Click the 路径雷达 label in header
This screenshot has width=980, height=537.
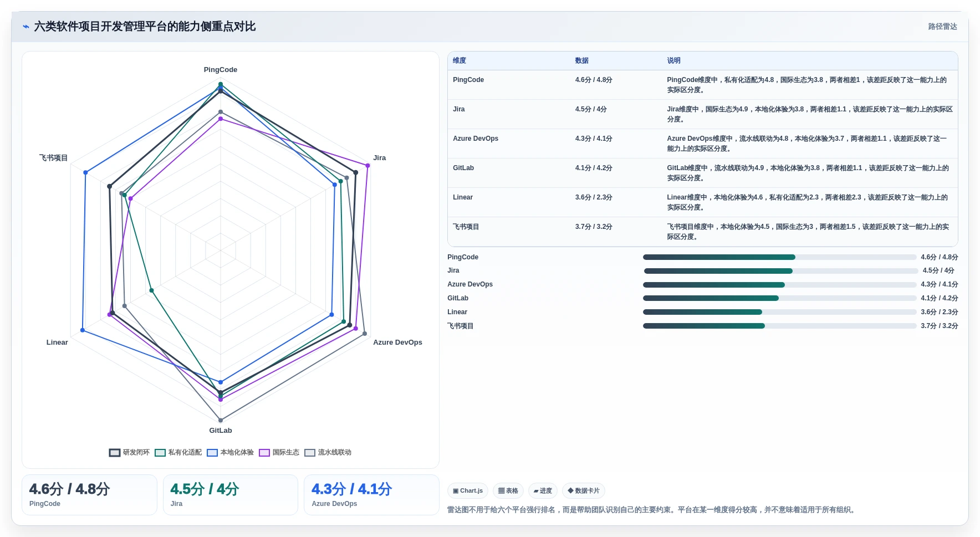942,27
